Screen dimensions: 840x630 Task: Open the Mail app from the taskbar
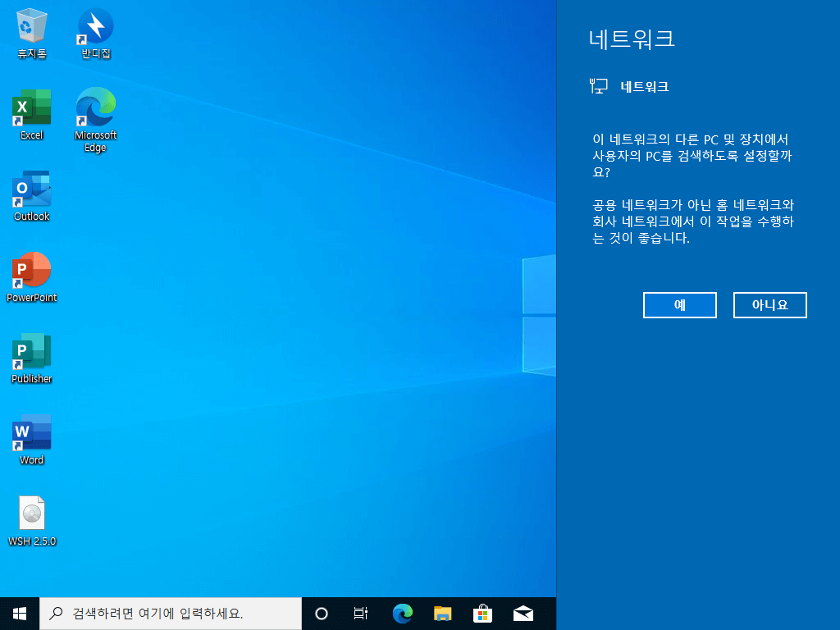pos(523,614)
